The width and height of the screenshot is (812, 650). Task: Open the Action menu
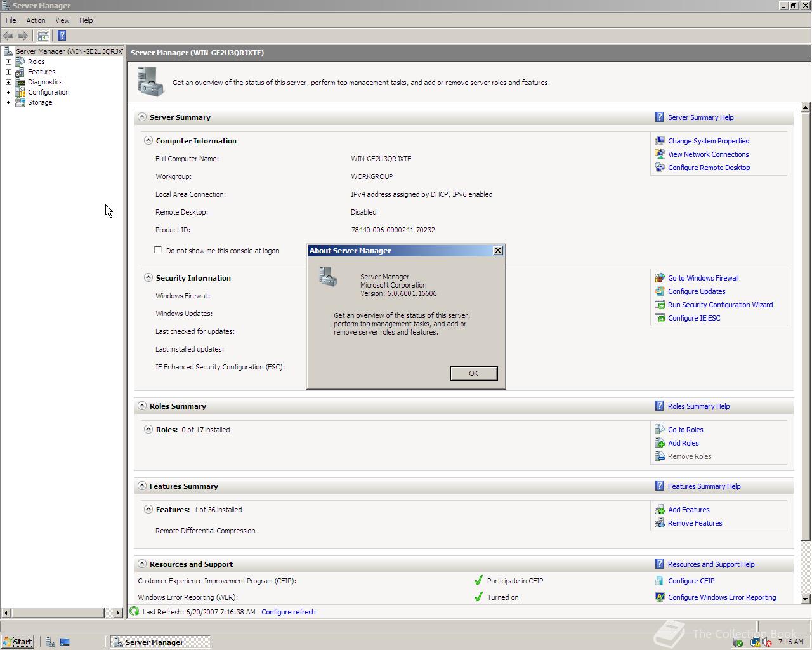[36, 20]
